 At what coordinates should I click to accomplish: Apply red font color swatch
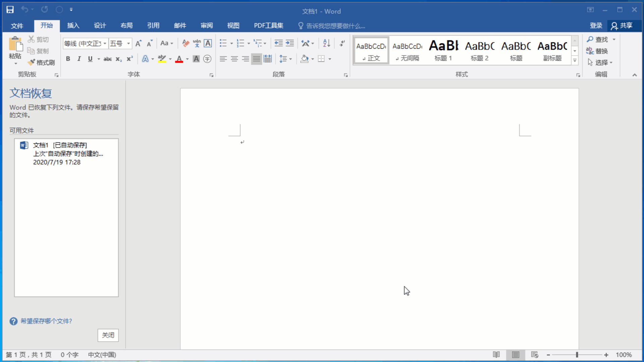click(179, 59)
